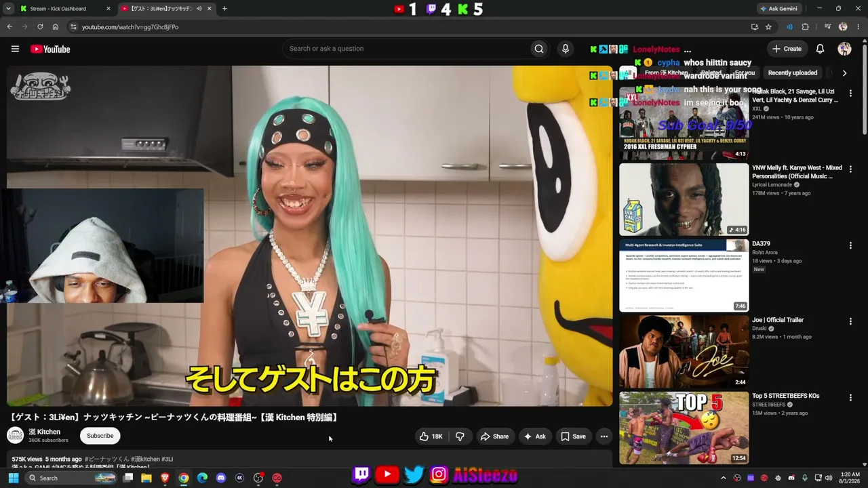Reload the YouTube page
Image resolution: width=868 pixels, height=488 pixels.
tap(40, 27)
